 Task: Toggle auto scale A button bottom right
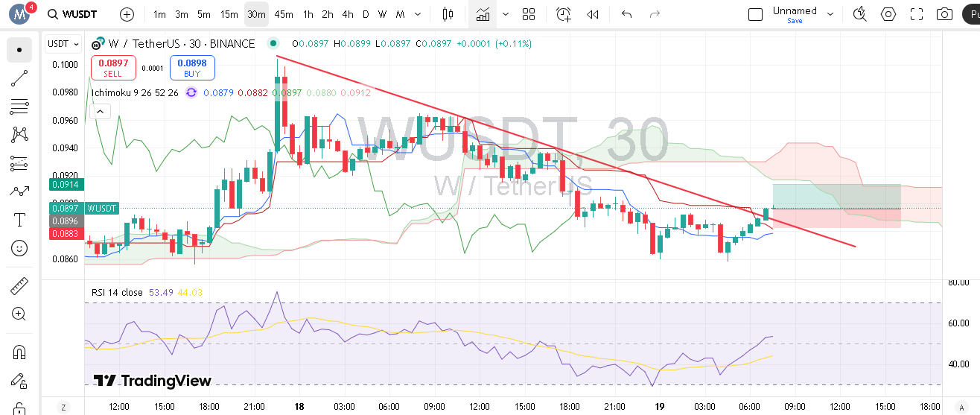(960, 407)
